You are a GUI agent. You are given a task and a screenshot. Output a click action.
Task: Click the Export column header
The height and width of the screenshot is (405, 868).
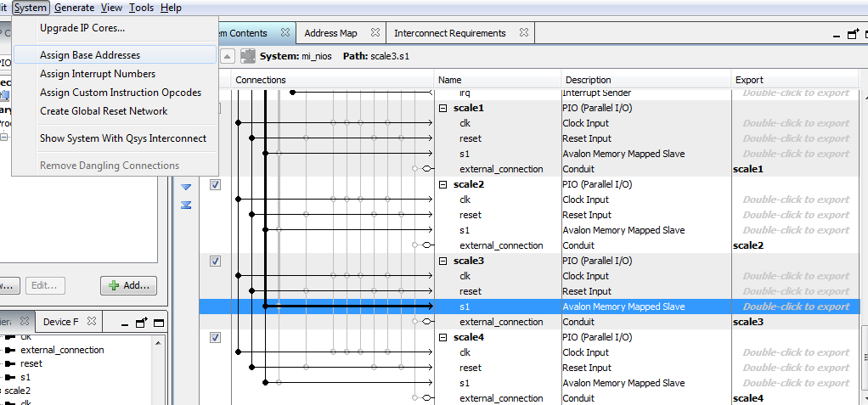pos(749,80)
